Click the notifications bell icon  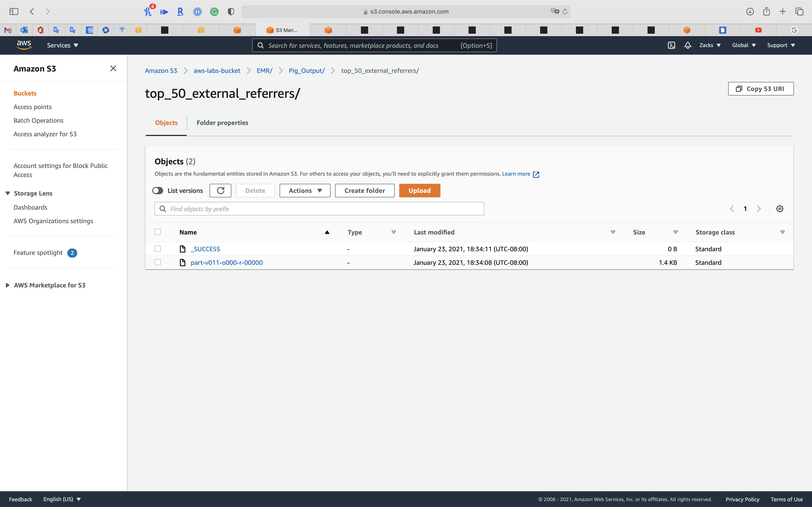tap(688, 45)
